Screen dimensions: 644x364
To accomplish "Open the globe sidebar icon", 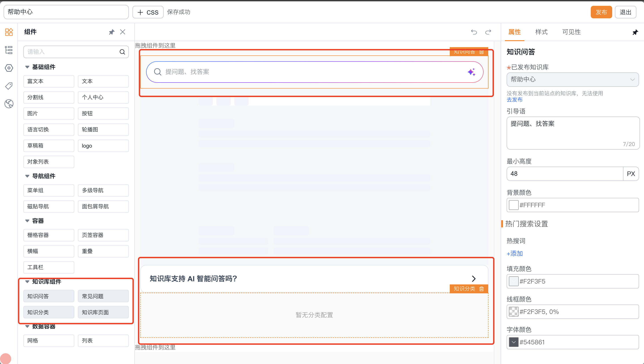I will 9,104.
